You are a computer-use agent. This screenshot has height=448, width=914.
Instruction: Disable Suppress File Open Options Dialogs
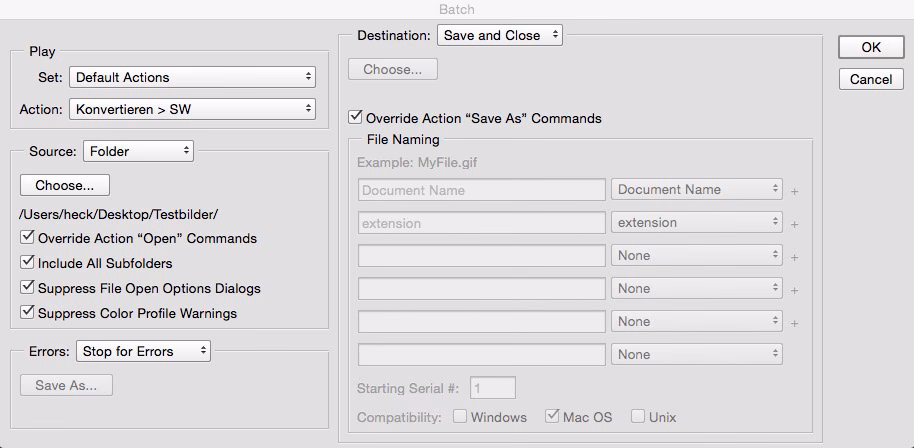[27, 289]
